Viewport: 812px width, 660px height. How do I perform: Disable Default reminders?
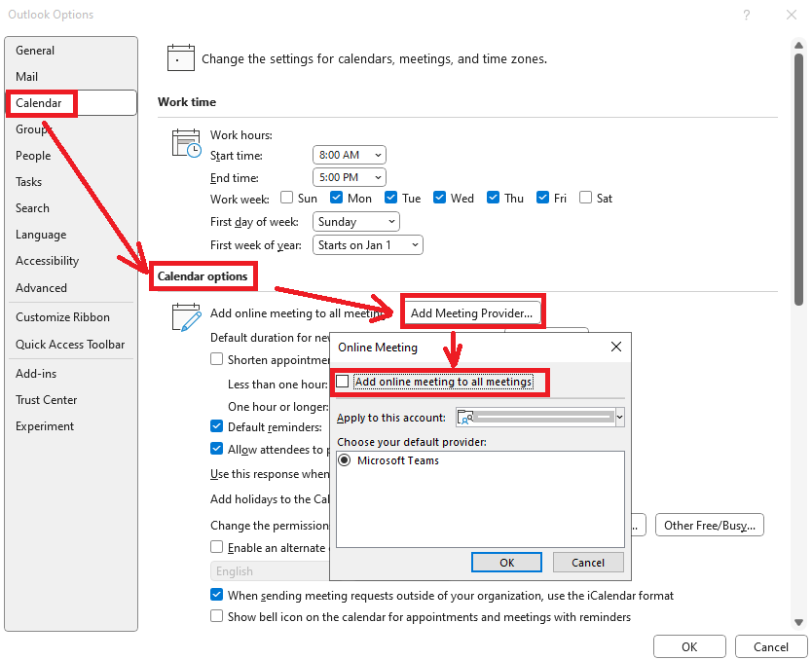click(x=216, y=425)
